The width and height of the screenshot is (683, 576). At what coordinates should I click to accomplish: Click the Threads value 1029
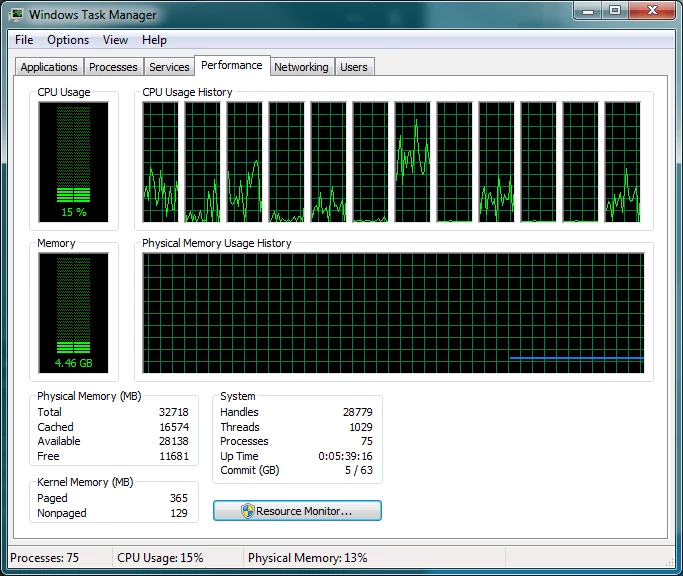(361, 427)
